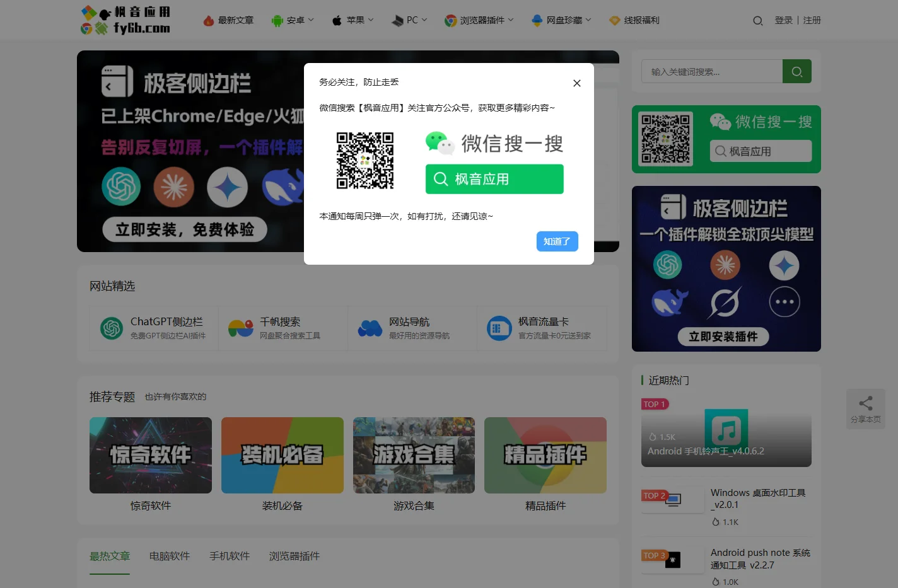Click the ChatGPT icon on the main banner
This screenshot has width=898, height=588.
(121, 186)
